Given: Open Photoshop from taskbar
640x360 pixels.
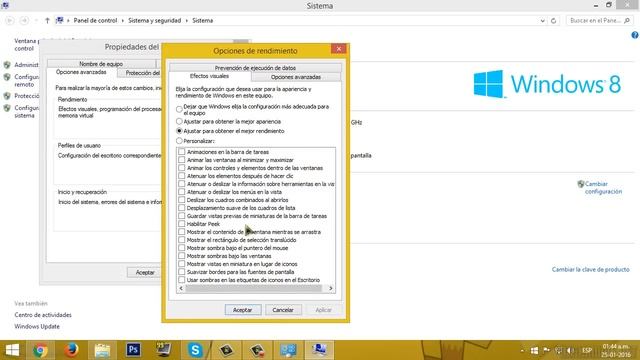Looking at the screenshot, I should pyautogui.click(x=133, y=350).
